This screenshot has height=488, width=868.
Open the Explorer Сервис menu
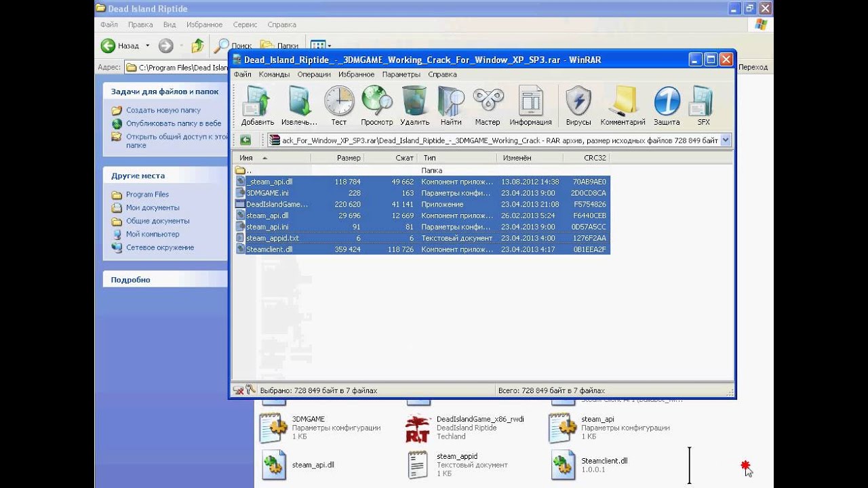245,24
